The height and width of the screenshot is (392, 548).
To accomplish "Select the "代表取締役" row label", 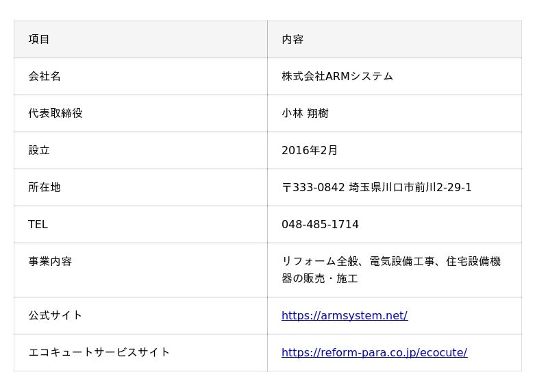I will point(55,113).
